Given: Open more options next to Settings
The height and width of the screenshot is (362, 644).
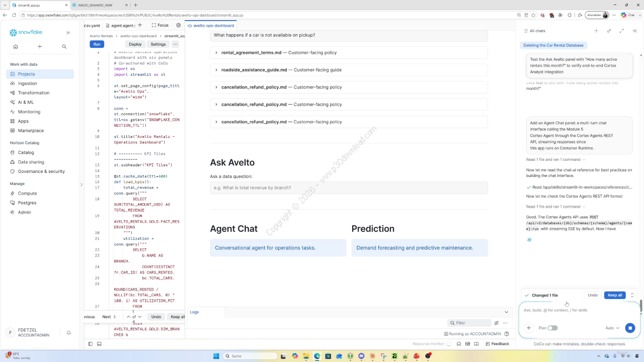Looking at the screenshot, I should tap(176, 44).
